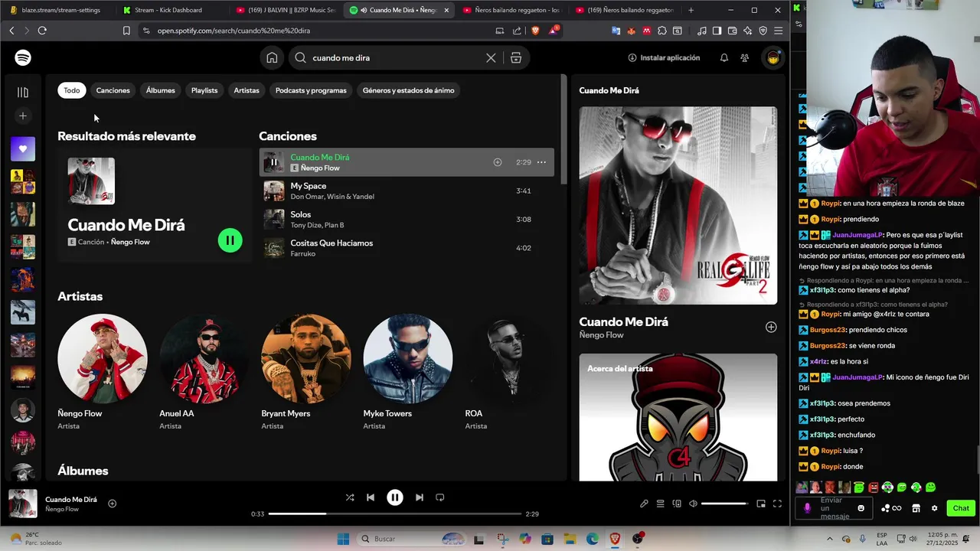The image size is (980, 551).
Task: Select the Artistas filter chip
Action: click(247, 90)
